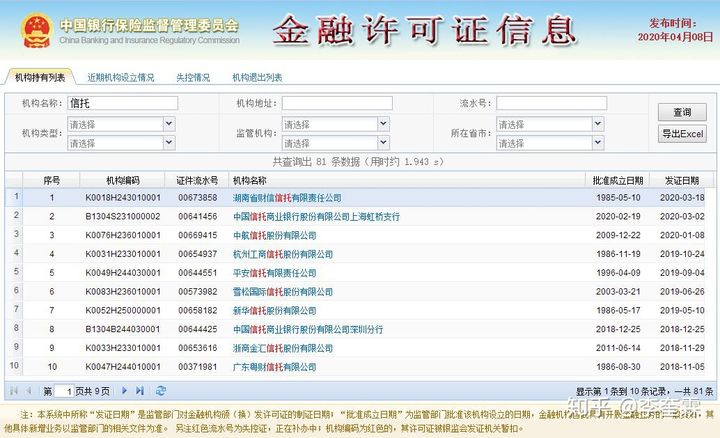The width and height of the screenshot is (720, 438).
Task: Go to previous page arrow in pager
Action: 29,391
